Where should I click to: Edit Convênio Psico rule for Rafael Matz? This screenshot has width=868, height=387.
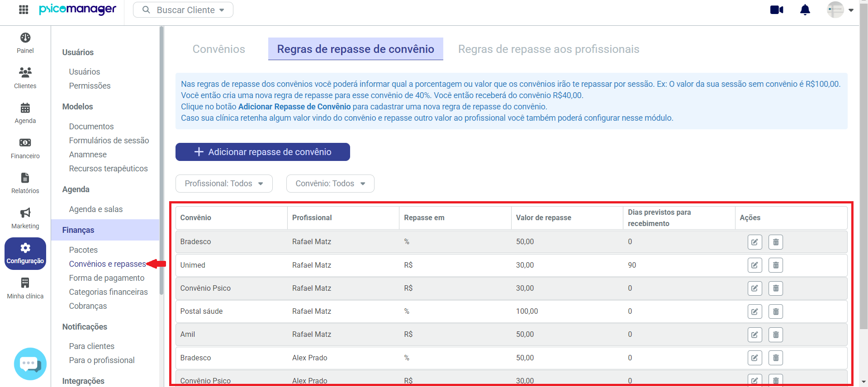755,288
